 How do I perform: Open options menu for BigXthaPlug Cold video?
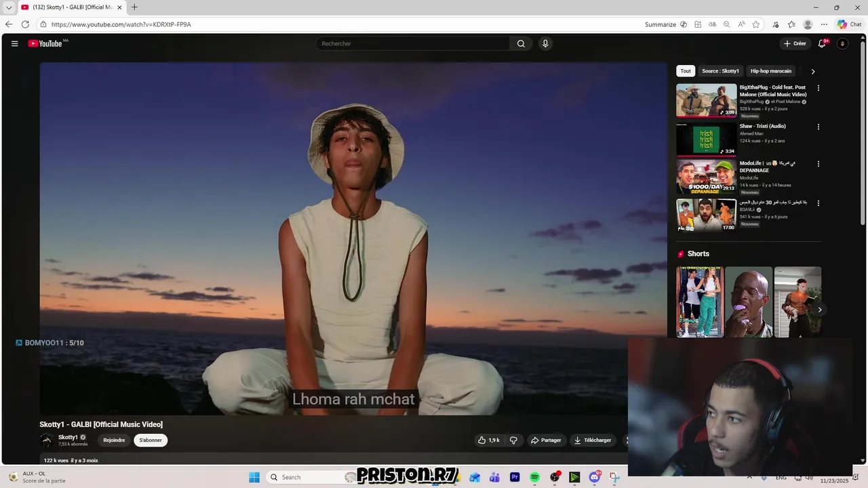coord(818,88)
